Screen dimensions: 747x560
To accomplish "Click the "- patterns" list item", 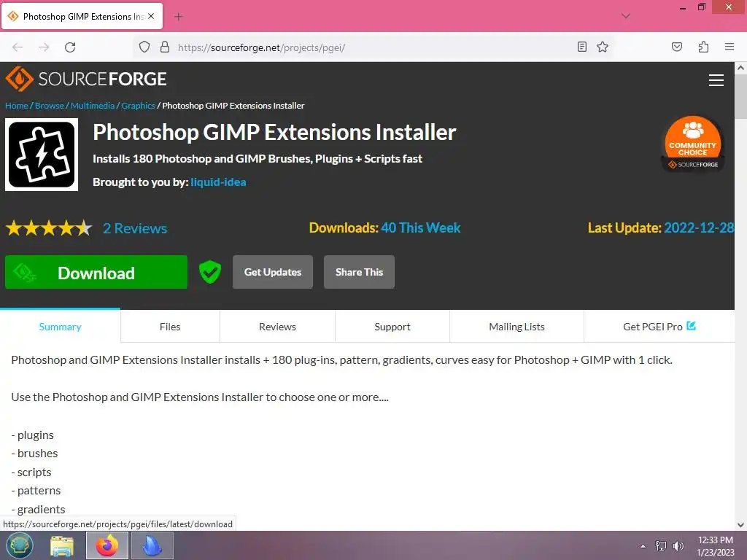I will pyautogui.click(x=36, y=491).
